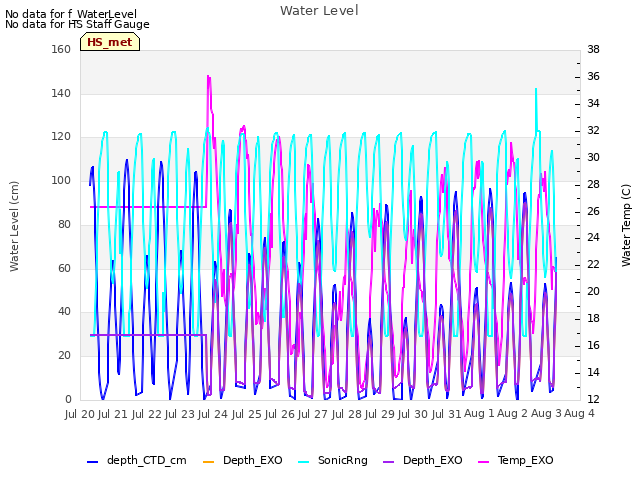Toggle depth_CTD_cm legend entry

pos(137,460)
